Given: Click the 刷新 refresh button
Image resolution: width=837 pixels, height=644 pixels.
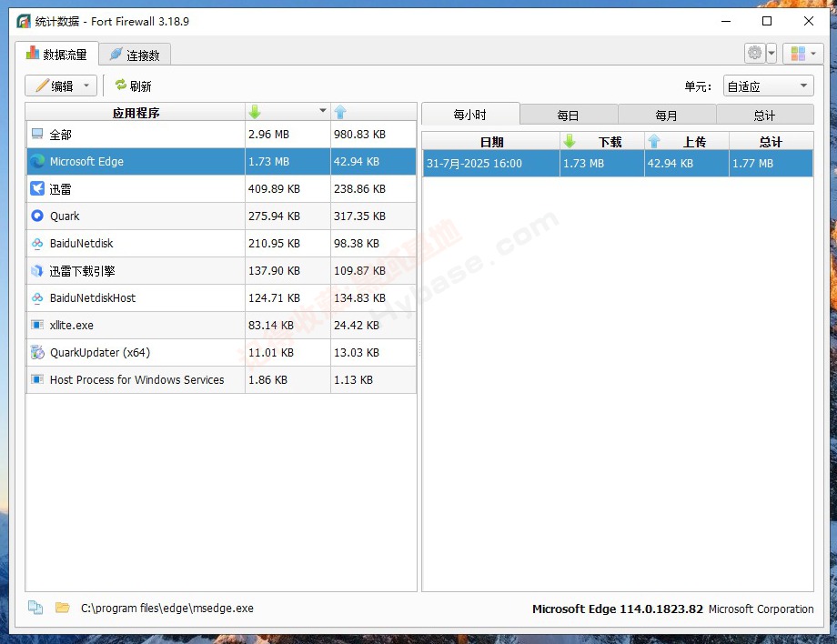Looking at the screenshot, I should pos(134,86).
